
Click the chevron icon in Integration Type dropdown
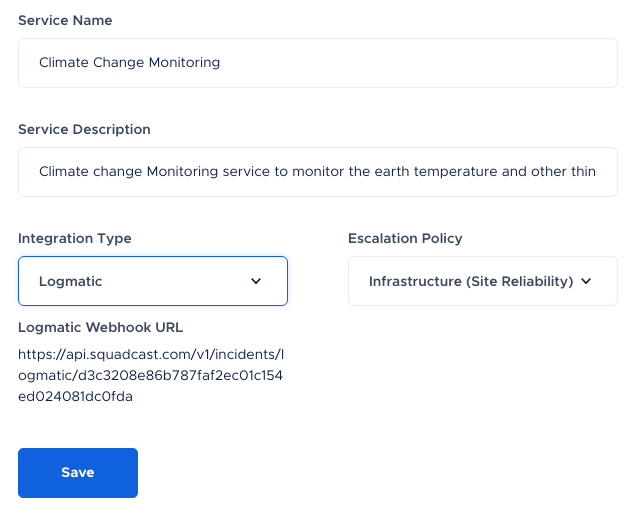pyautogui.click(x=256, y=281)
